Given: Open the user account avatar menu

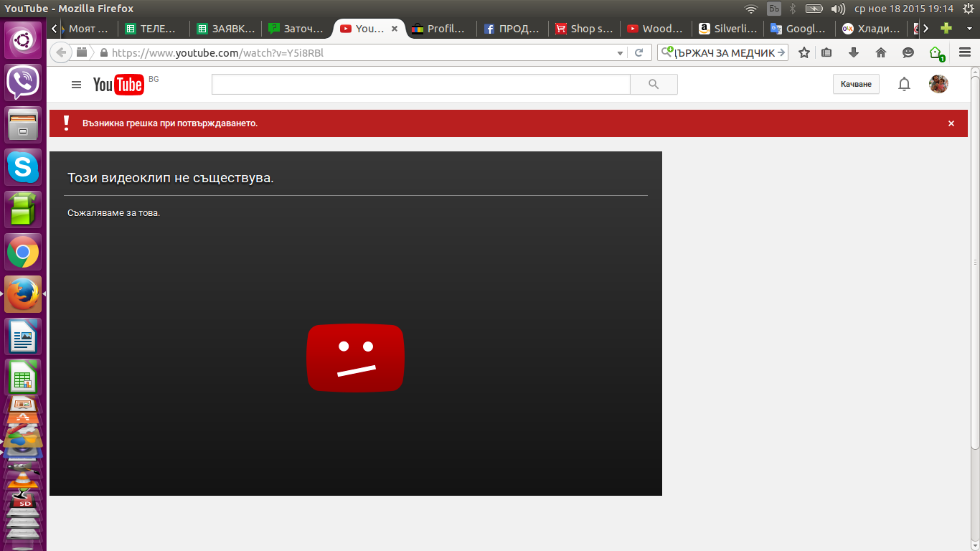Looking at the screenshot, I should click(938, 85).
